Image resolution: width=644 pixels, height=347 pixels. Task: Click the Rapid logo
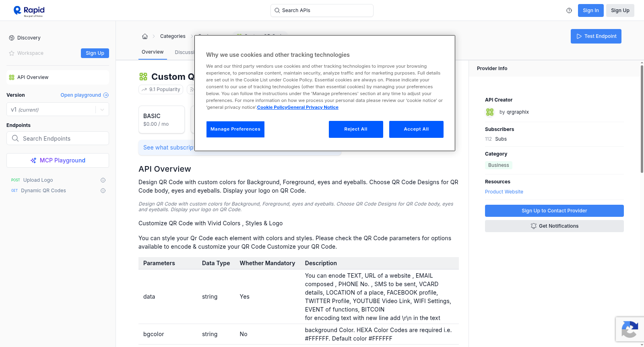(29, 11)
